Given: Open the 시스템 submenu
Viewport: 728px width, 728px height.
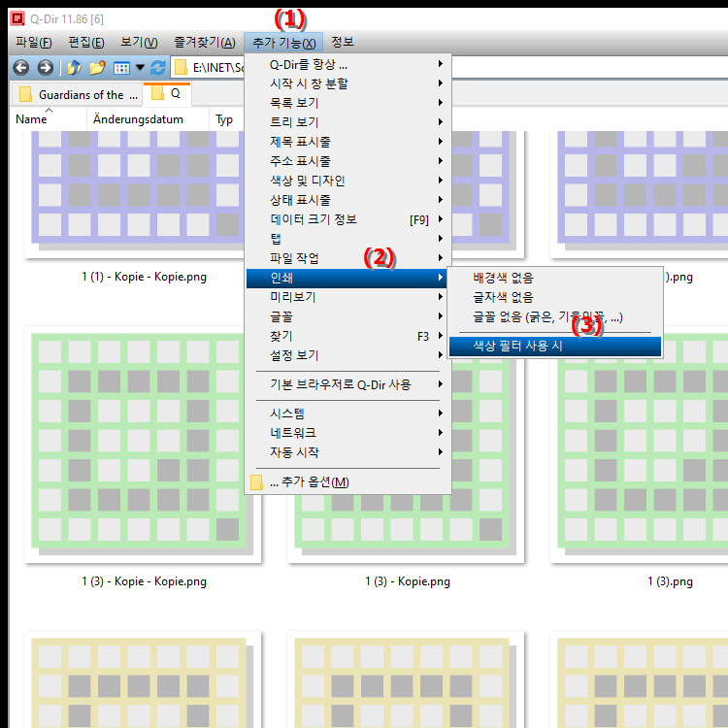Looking at the screenshot, I should pos(347,414).
